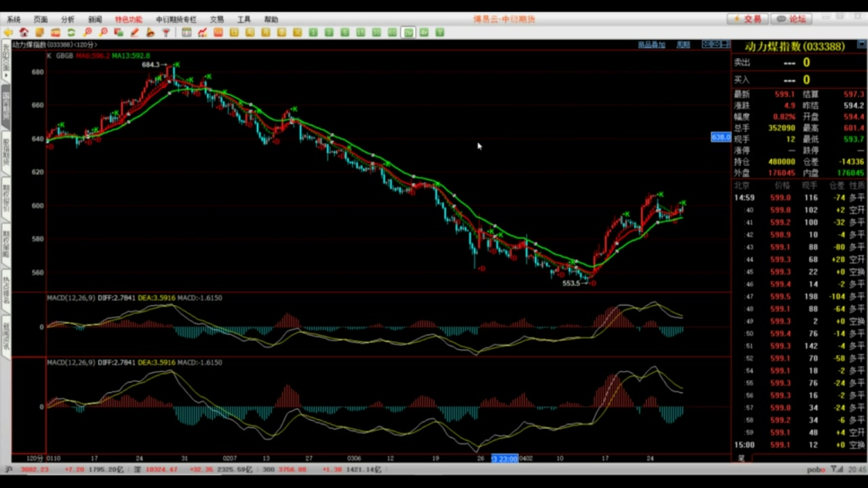Screen dimensions: 868x488
Task: Click the 周期 link above chart
Action: [x=684, y=45]
